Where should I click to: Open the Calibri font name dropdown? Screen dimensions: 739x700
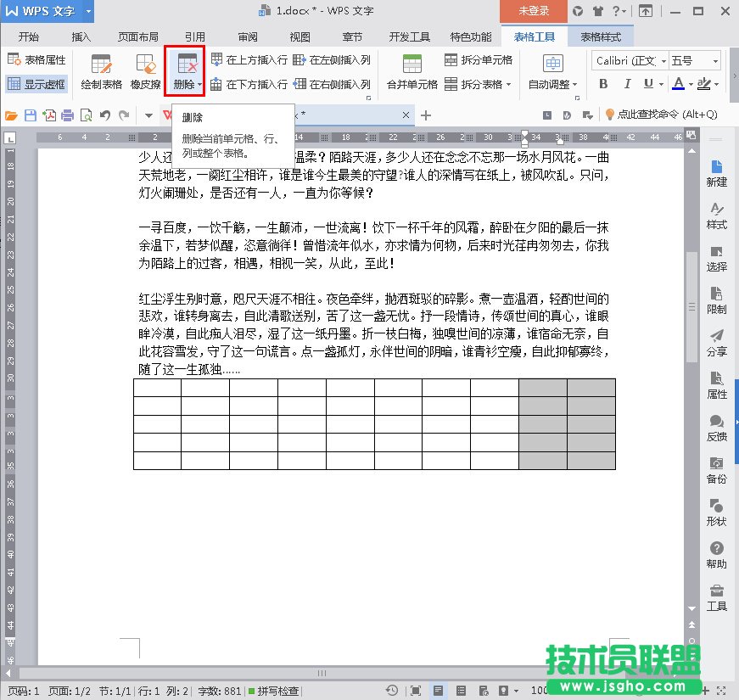point(627,61)
